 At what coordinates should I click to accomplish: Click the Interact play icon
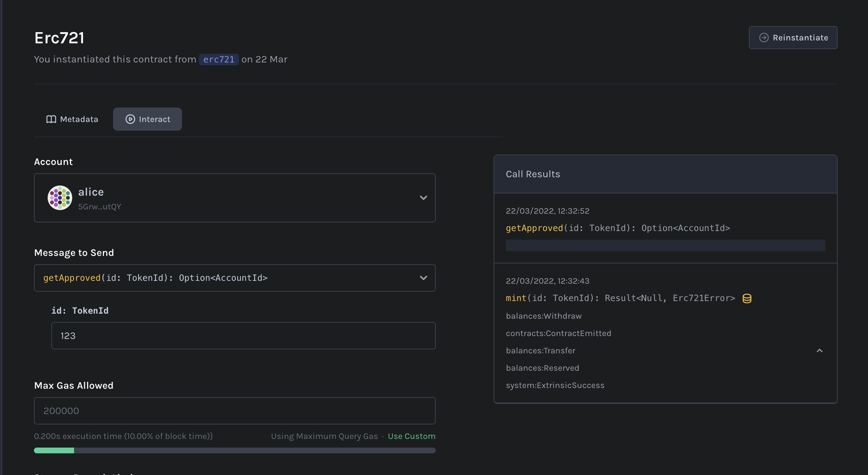pos(130,119)
